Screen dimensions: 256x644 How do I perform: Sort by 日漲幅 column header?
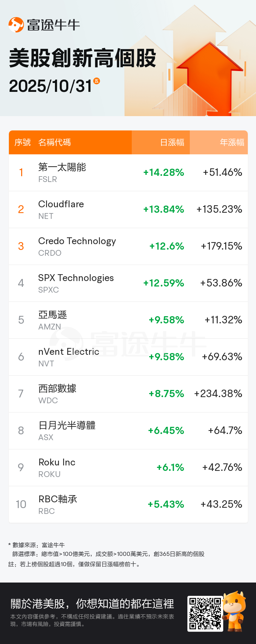[172, 142]
